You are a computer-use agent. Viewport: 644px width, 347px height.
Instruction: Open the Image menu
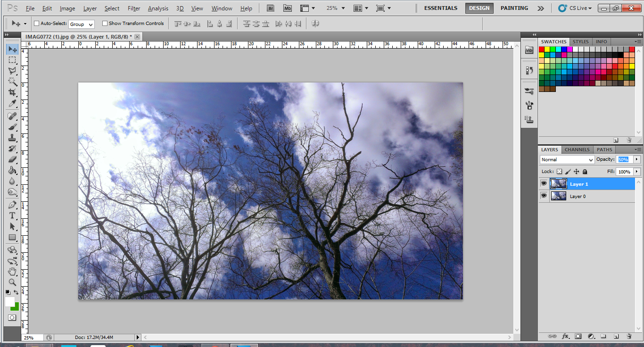point(67,8)
